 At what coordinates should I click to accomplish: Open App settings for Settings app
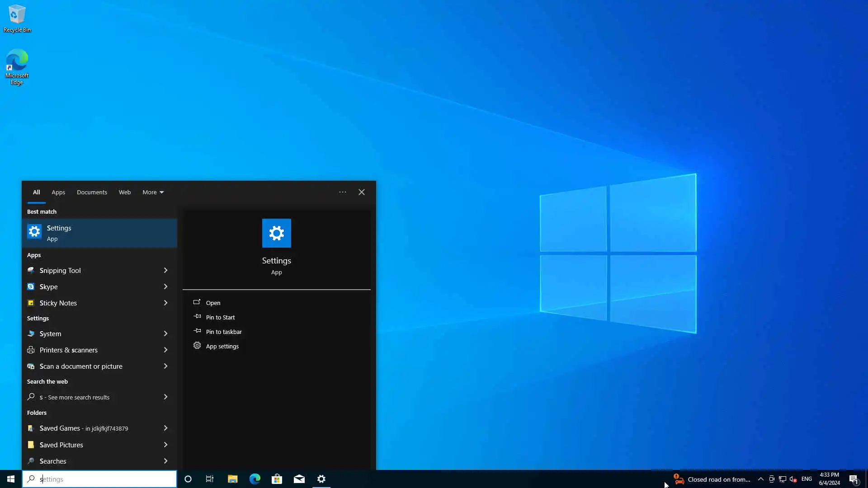pos(222,346)
